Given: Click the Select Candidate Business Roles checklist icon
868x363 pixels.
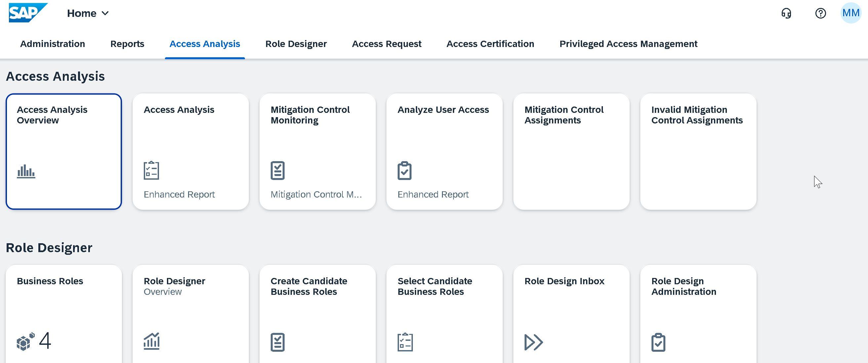Looking at the screenshot, I should [x=405, y=342].
